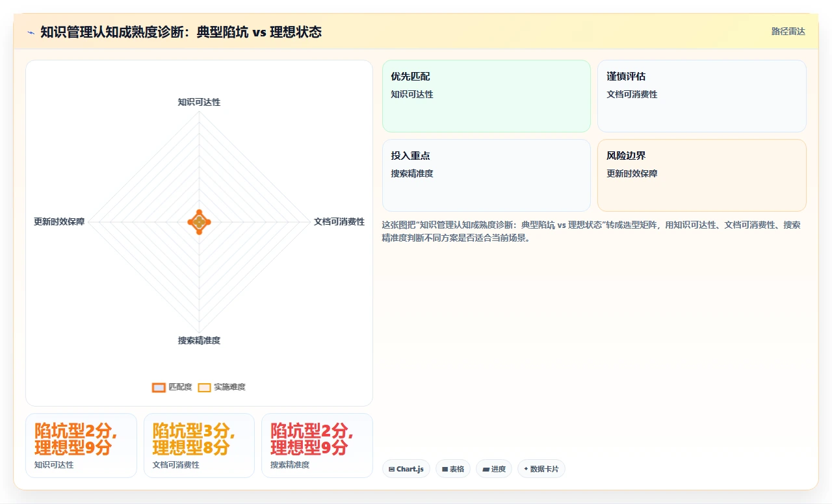832x504 pixels.
Task: Click the 表格 tag icon
Action: click(x=445, y=469)
